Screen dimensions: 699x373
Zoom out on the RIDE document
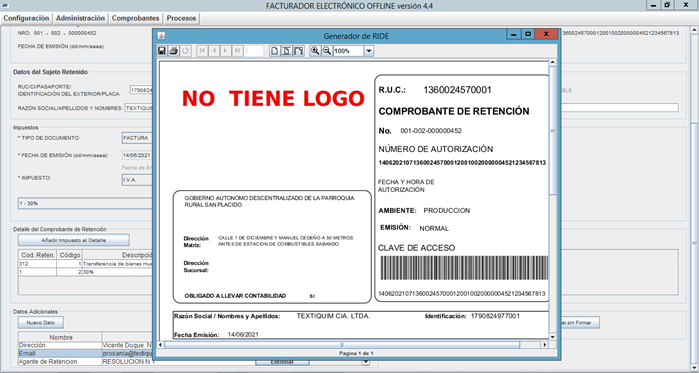pos(327,51)
